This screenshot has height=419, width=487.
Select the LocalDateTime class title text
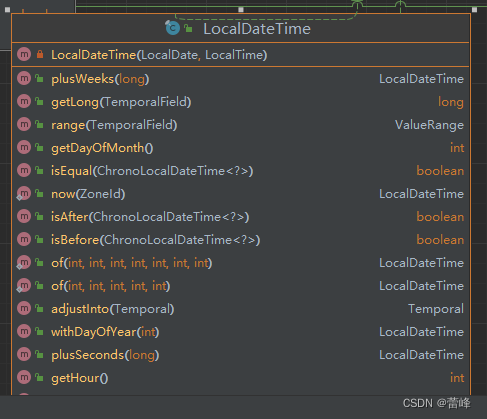257,29
